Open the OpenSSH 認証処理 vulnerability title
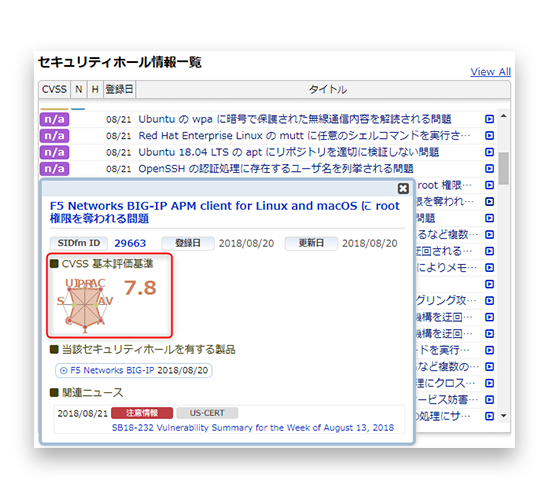Screen dimensions: 550x500 click(276, 169)
